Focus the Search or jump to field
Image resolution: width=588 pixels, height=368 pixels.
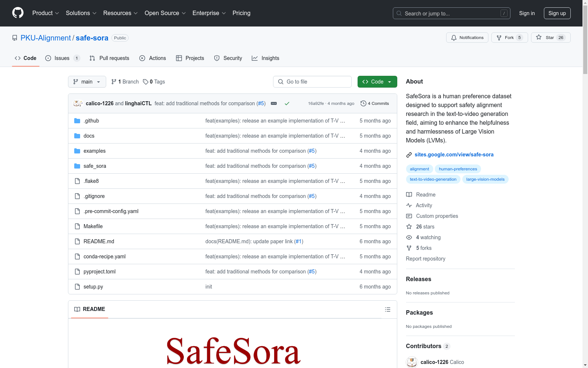(452, 13)
